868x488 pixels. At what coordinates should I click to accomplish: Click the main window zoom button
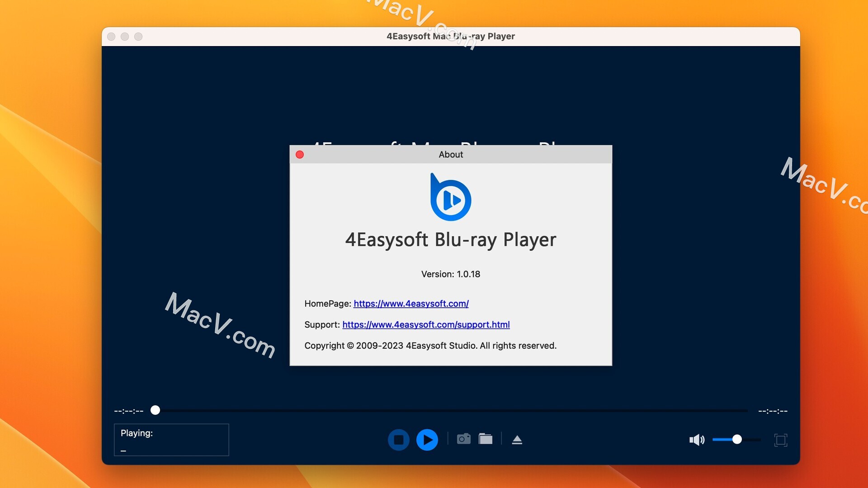coord(138,37)
